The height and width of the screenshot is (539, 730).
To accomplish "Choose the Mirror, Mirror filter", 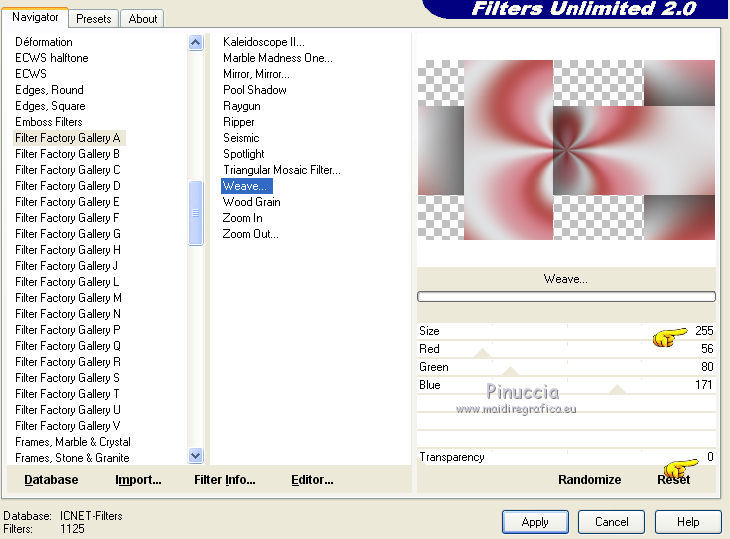I will click(x=256, y=74).
